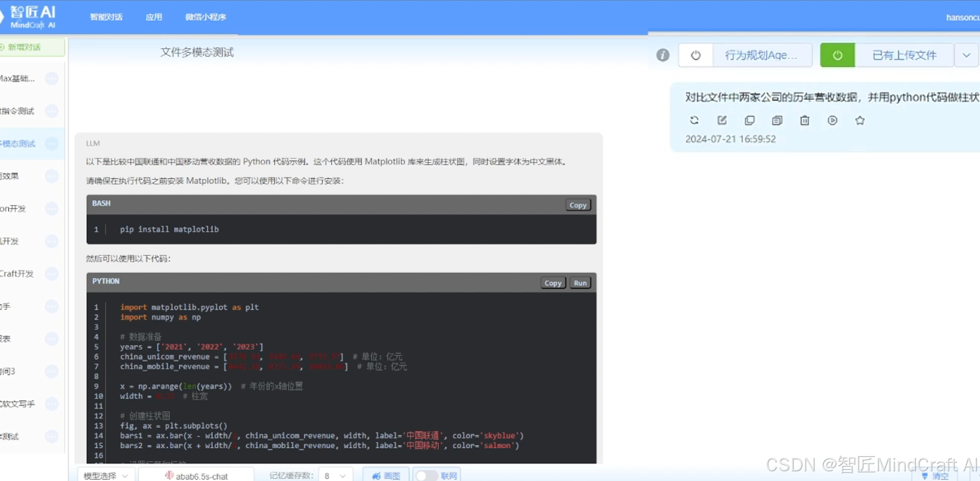Image resolution: width=980 pixels, height=481 pixels.
Task: Copy the user message with the single-copy icon
Action: click(749, 120)
